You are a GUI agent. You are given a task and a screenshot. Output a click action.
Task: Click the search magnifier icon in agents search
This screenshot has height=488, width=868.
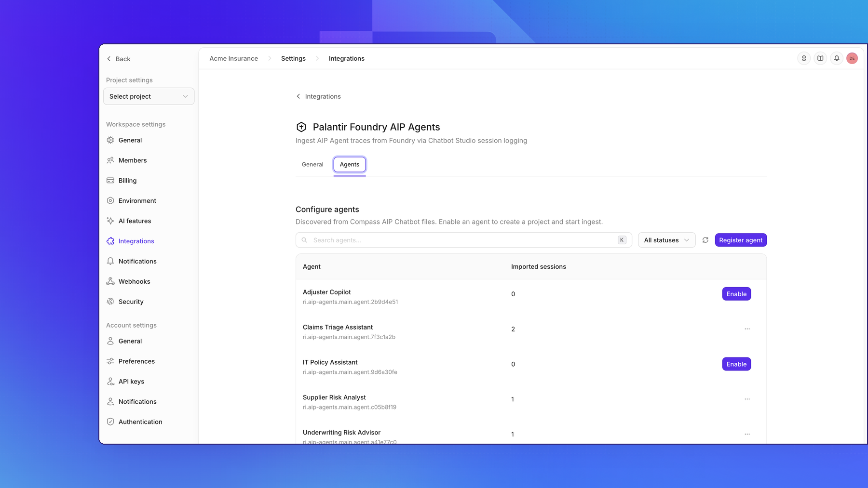[x=304, y=240]
